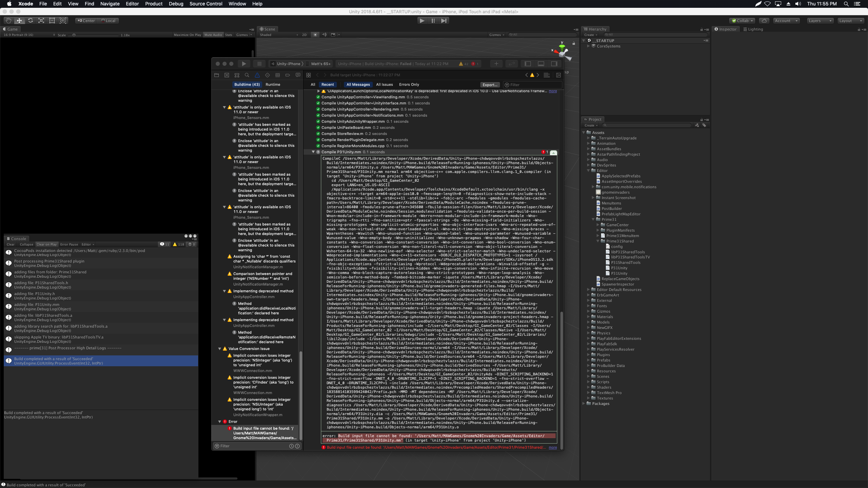Add editor pane on the right in Xcode
868x488 pixels.
pyautogui.click(x=558, y=75)
